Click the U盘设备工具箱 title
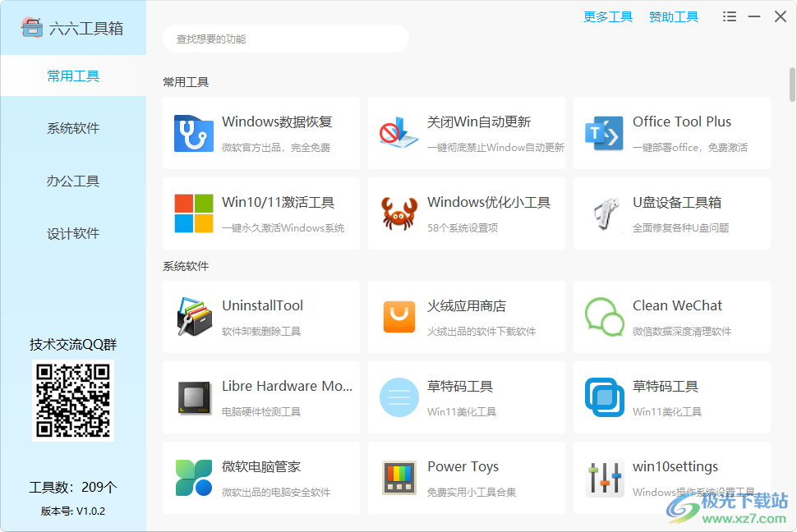 [x=676, y=202]
